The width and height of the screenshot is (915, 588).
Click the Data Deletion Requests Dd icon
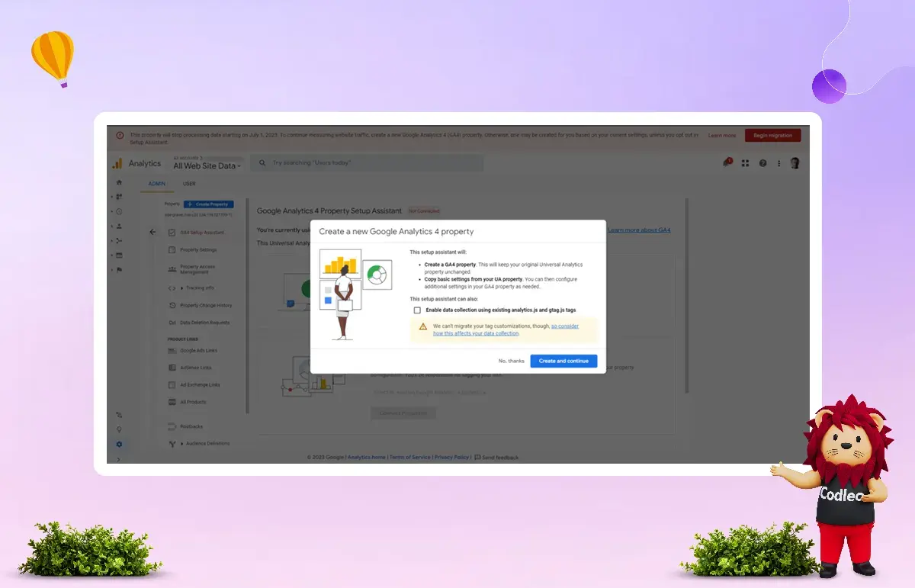[x=172, y=323]
